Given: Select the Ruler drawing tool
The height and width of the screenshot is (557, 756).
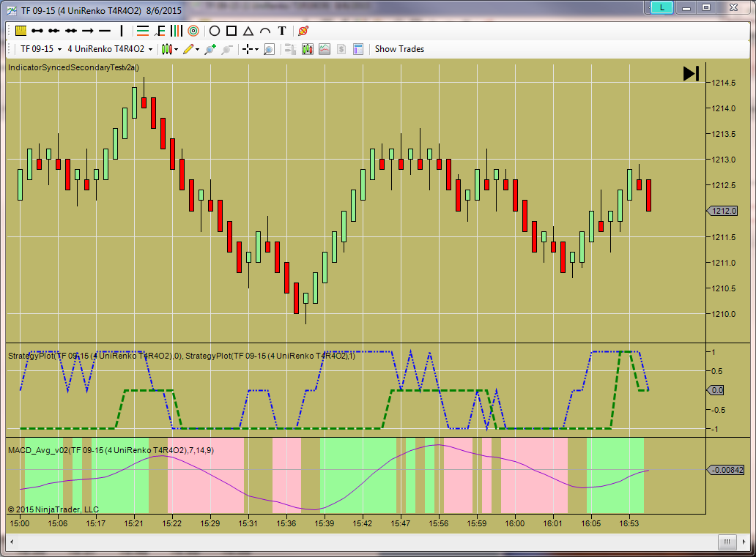Looking at the screenshot, I should tap(21, 31).
